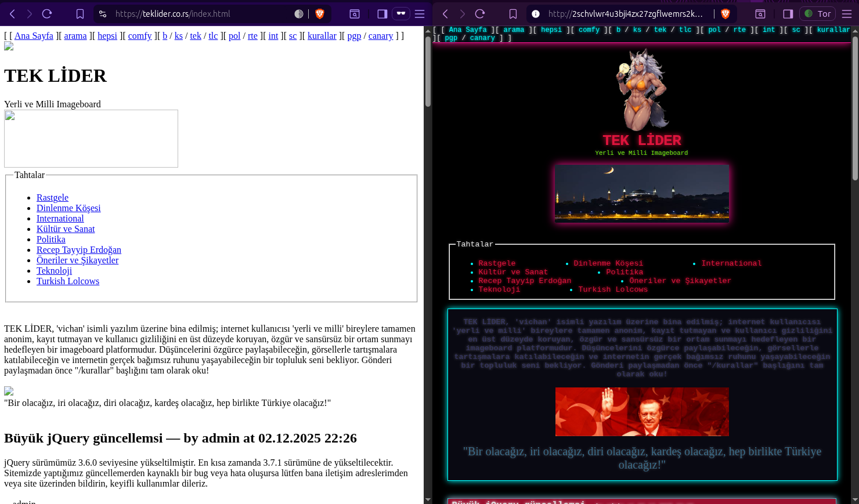
Task: Go back in the Tor browser window
Action: 445,14
